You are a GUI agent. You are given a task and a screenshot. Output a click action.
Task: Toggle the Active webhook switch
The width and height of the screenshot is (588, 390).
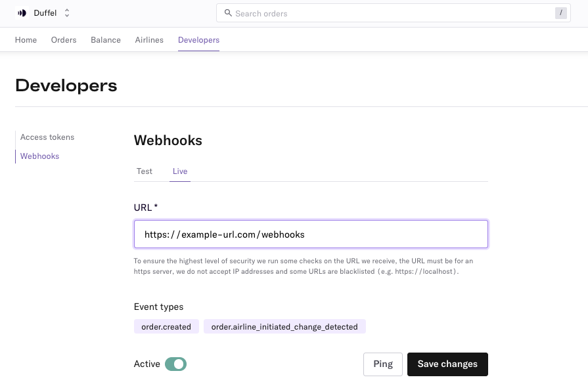pyautogui.click(x=175, y=364)
